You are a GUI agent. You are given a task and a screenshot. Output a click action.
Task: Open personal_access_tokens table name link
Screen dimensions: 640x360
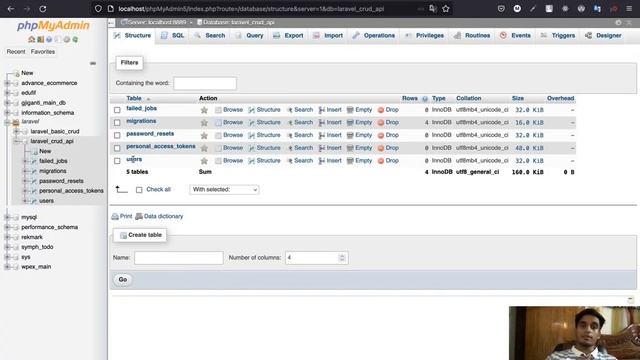pyautogui.click(x=161, y=146)
